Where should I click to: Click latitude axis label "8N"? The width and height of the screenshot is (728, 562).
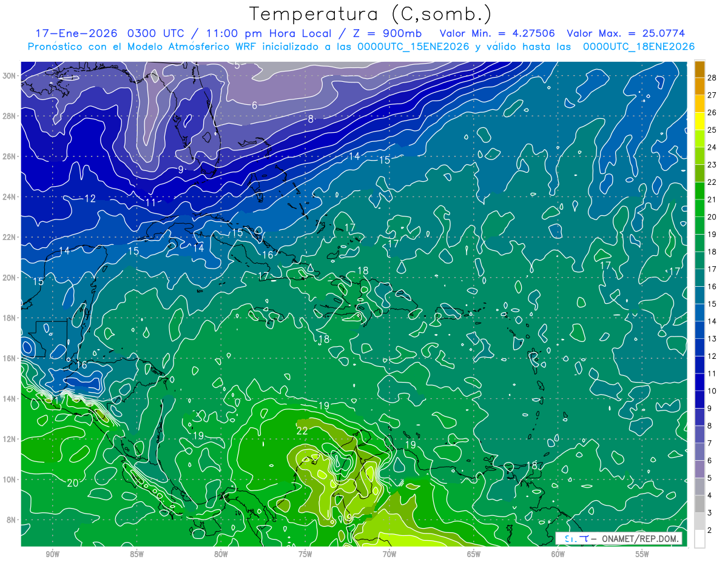[x=12, y=520]
